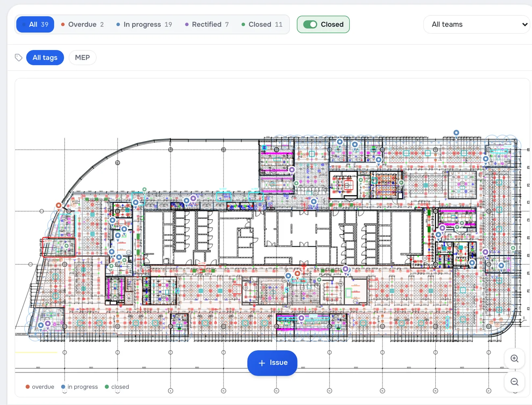Screen dimensions: 532x405
Task: Filter by the MEP tag
Action: [82, 58]
